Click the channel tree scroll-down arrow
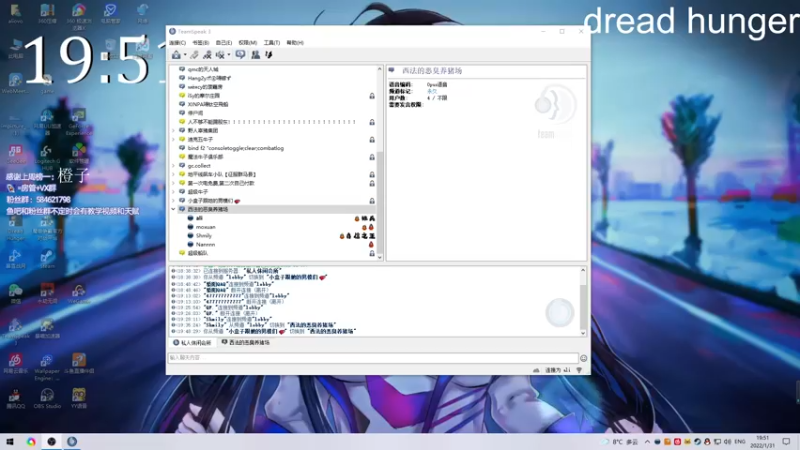Screen dimensions: 800x450 380,258
